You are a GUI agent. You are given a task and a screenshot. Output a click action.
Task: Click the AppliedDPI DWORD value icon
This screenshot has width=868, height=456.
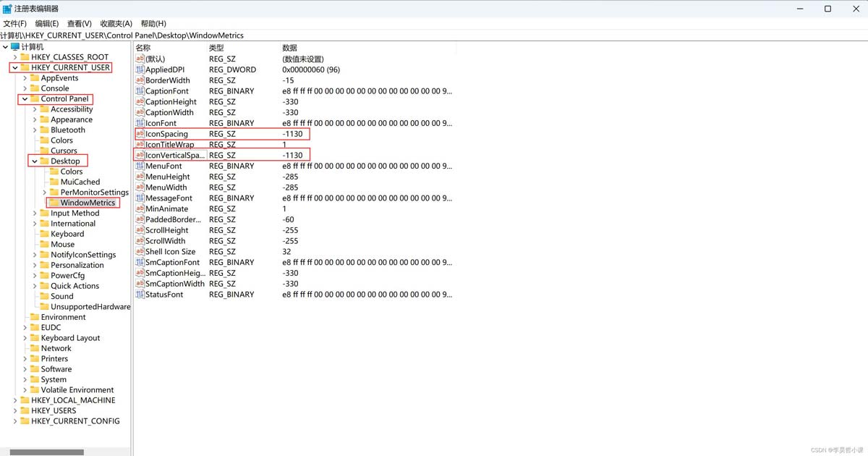(x=140, y=69)
